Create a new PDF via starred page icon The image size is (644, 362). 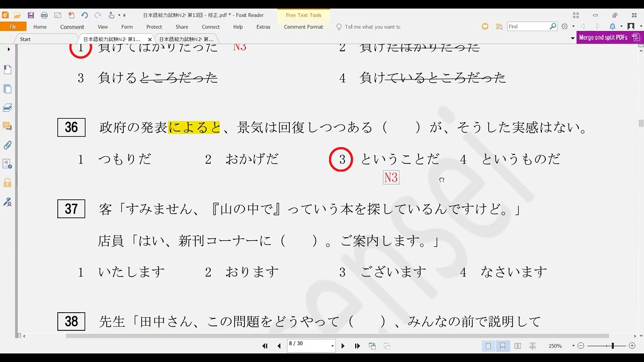tap(71, 15)
